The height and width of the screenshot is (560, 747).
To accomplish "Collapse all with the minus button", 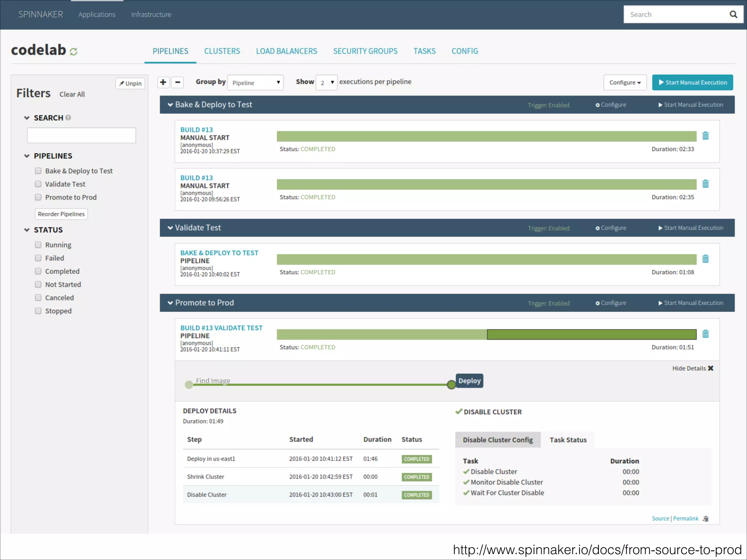I will (177, 82).
